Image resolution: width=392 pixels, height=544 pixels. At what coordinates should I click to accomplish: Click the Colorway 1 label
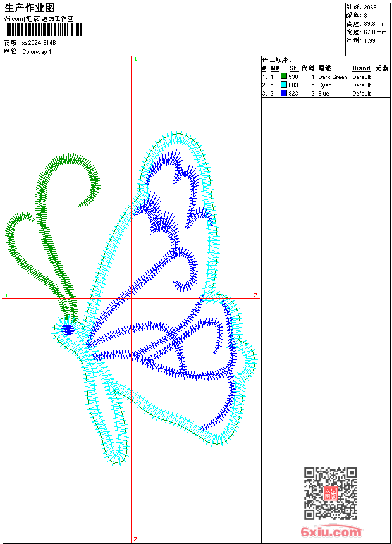click(37, 52)
